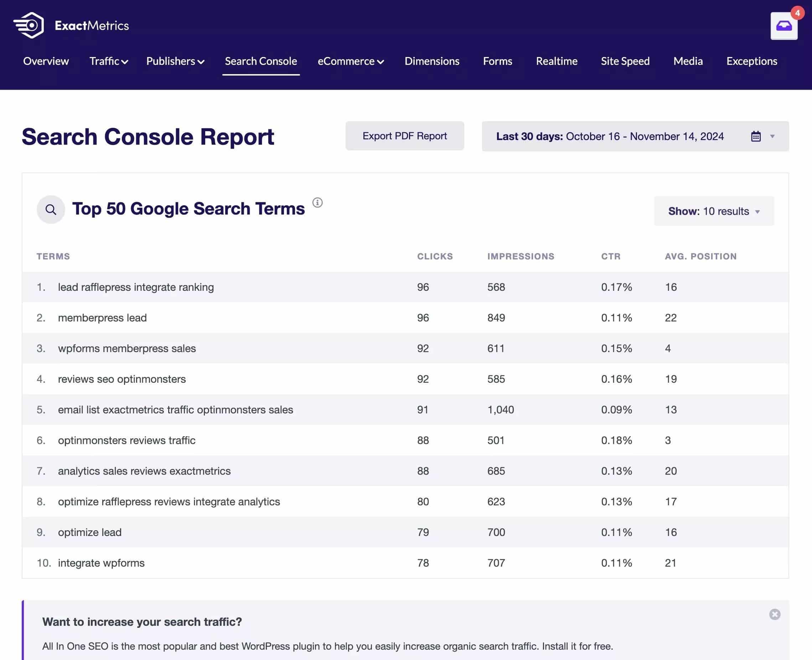Viewport: 812px width, 660px height.
Task: Select term 'reviews seo optinmonsters'
Action: coord(121,379)
